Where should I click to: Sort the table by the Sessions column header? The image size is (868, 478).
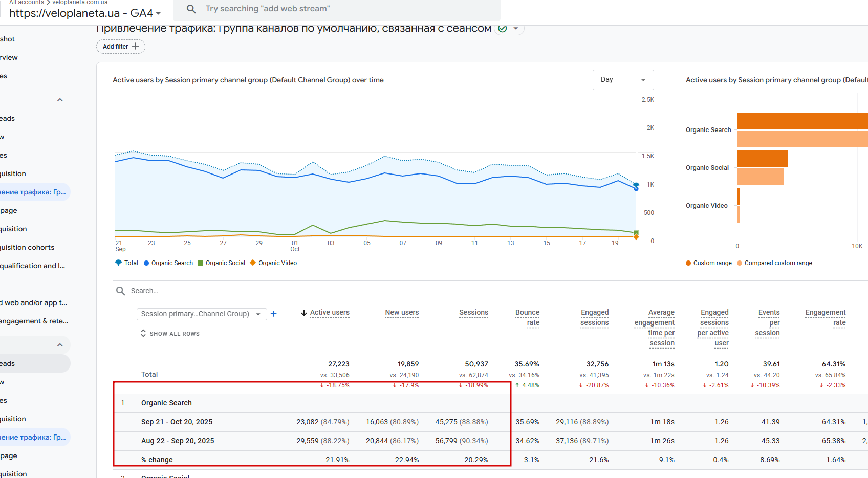(473, 312)
